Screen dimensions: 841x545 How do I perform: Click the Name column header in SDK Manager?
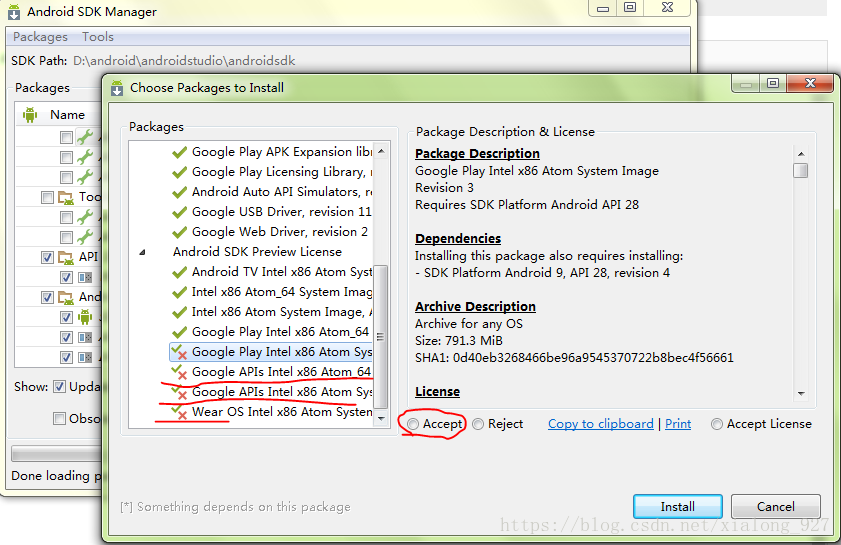(68, 115)
